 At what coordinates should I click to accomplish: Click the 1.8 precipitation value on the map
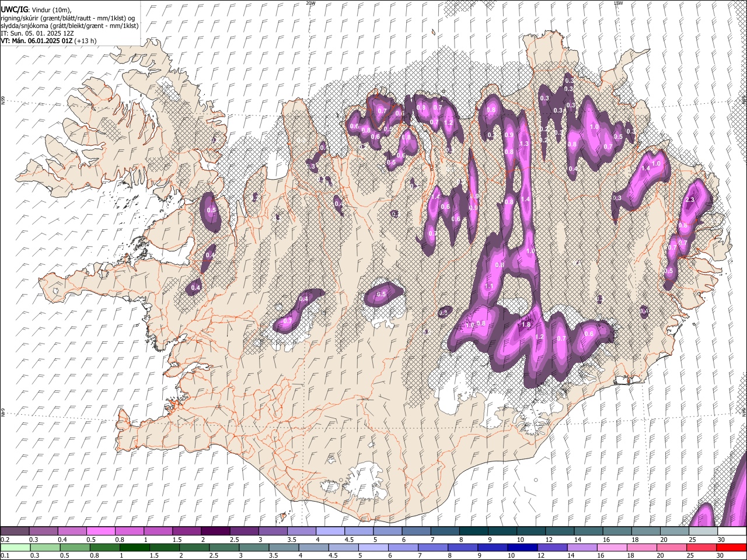(x=525, y=325)
